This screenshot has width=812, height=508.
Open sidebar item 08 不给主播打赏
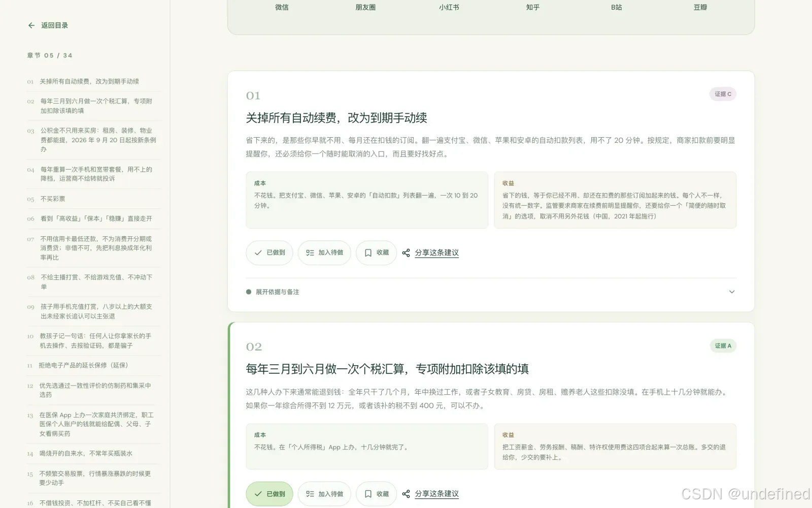(93, 282)
